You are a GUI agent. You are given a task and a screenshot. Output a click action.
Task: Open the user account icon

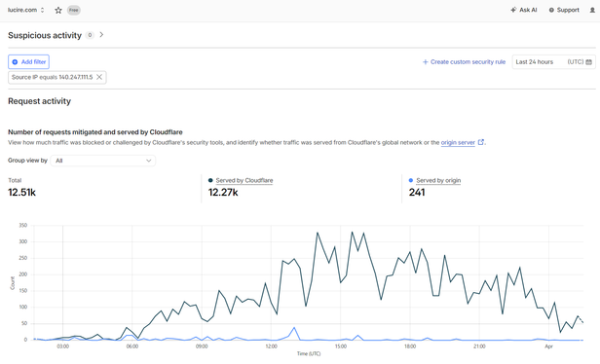point(592,11)
